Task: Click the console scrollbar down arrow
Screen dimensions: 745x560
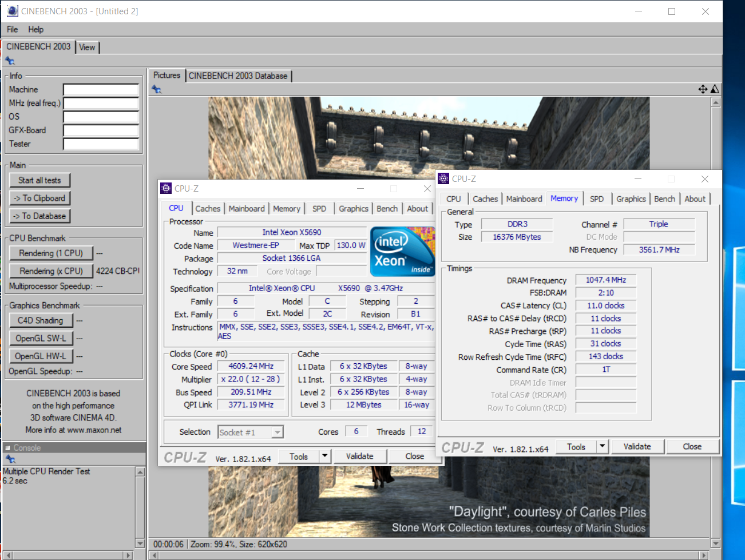Action: [140, 543]
